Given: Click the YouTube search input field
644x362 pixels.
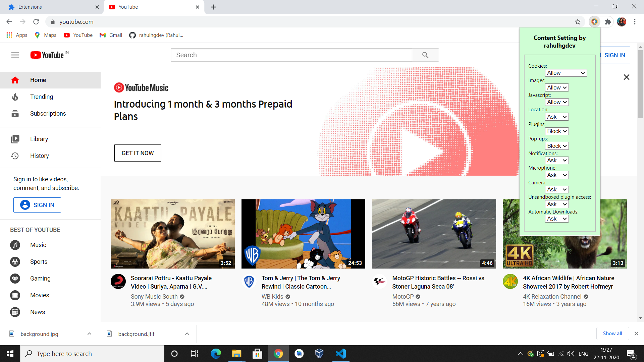Looking at the screenshot, I should click(291, 55).
